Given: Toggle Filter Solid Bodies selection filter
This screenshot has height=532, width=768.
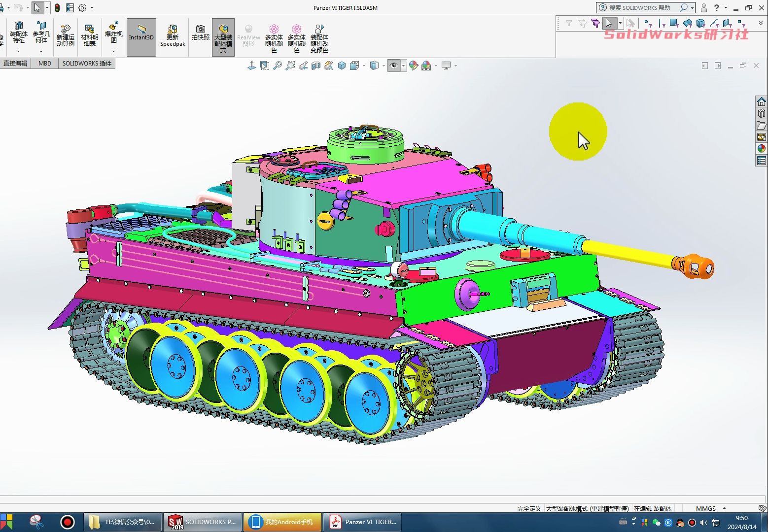Looking at the screenshot, I should [700, 23].
